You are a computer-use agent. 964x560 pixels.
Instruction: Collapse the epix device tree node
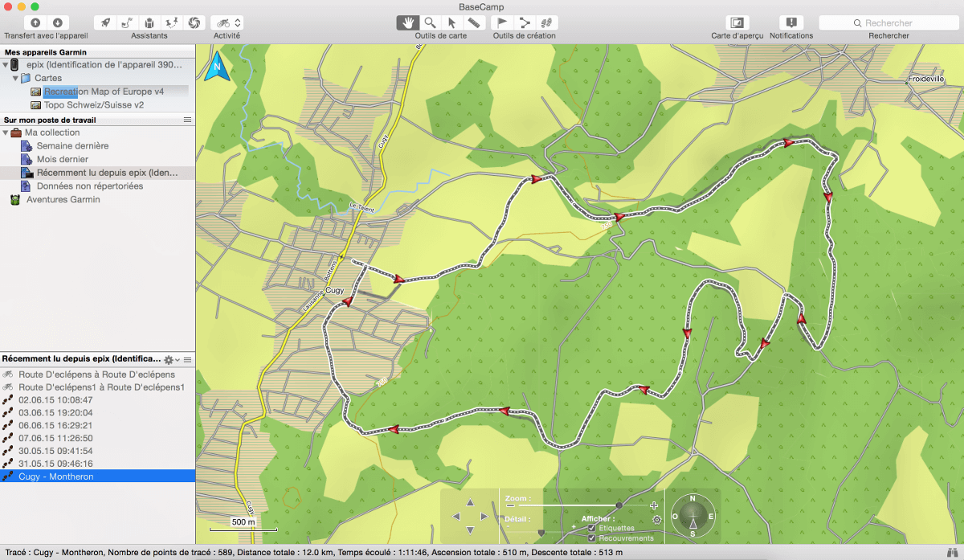pyautogui.click(x=6, y=65)
